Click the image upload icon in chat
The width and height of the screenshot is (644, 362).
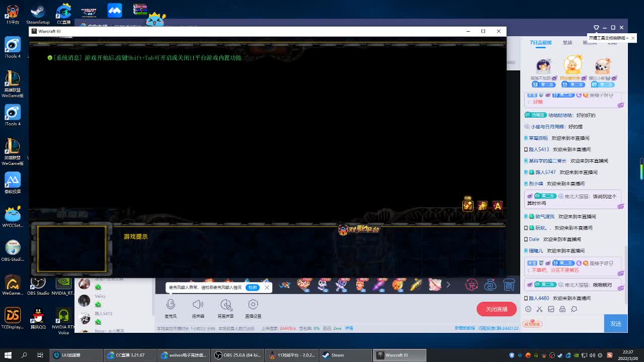pos(551,309)
